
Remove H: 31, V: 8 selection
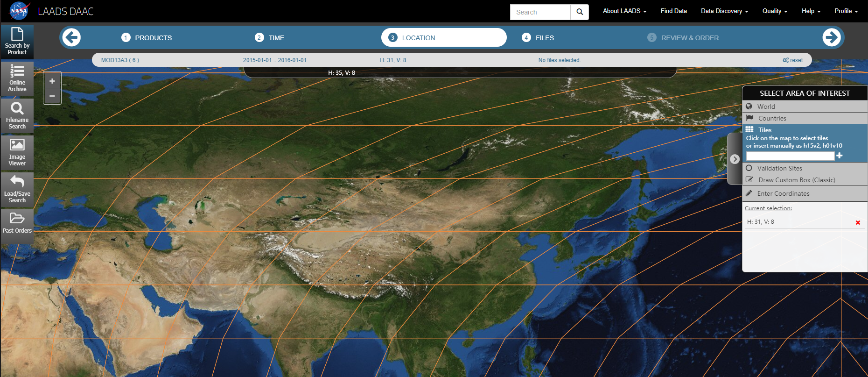[858, 222]
